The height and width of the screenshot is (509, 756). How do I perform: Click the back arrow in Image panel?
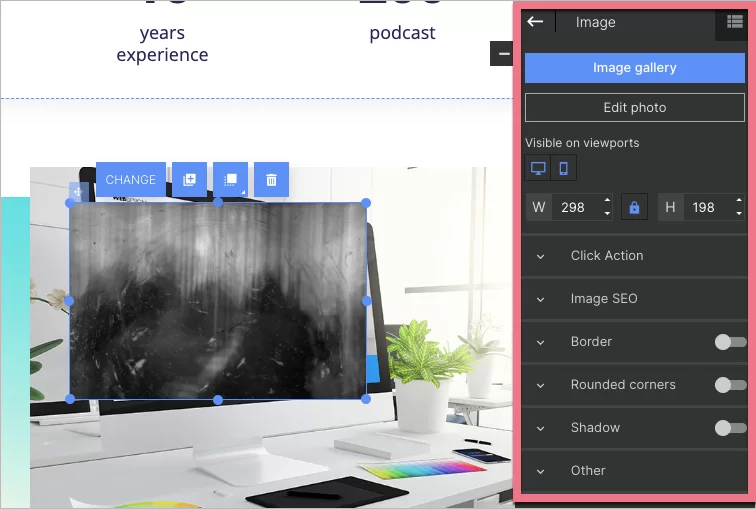pyautogui.click(x=536, y=21)
